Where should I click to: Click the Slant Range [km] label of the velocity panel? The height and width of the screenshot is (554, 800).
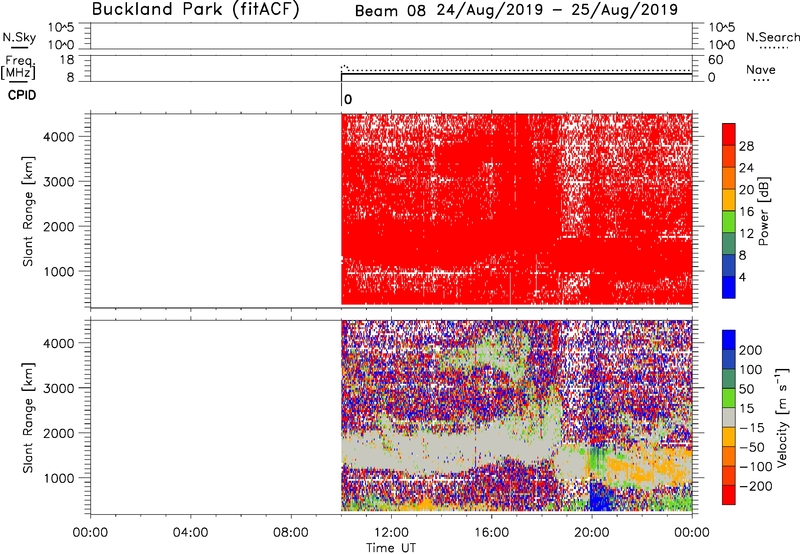[28, 418]
